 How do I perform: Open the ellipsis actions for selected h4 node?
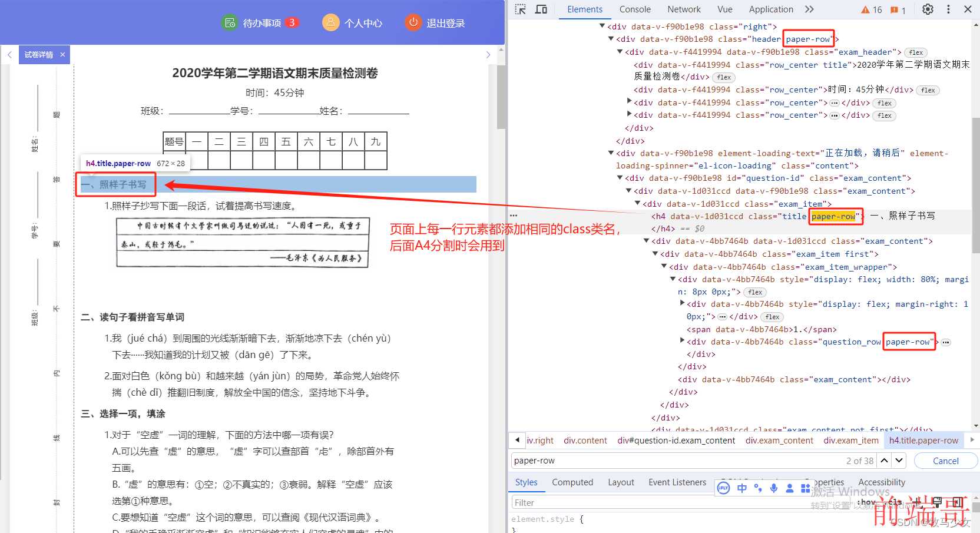pyautogui.click(x=513, y=216)
